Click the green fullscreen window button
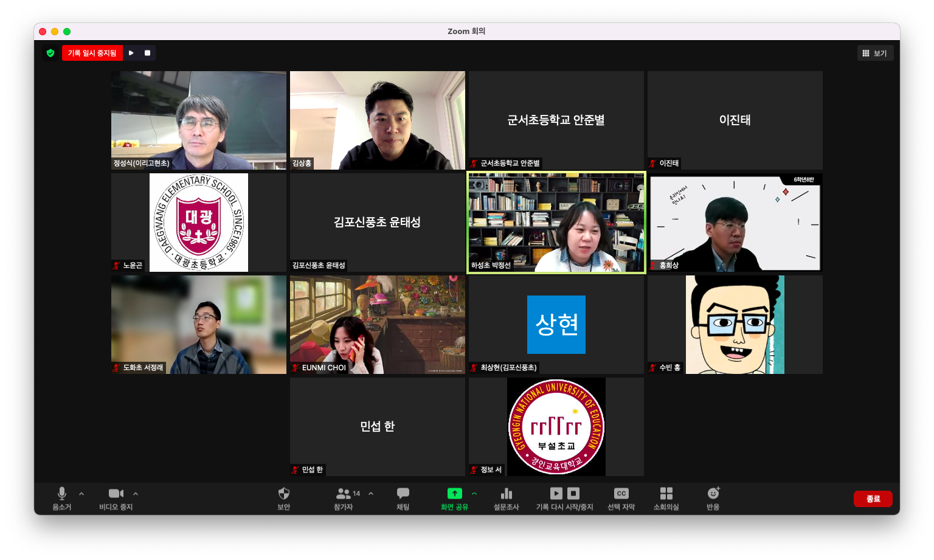Image resolution: width=934 pixels, height=560 pixels. point(67,32)
